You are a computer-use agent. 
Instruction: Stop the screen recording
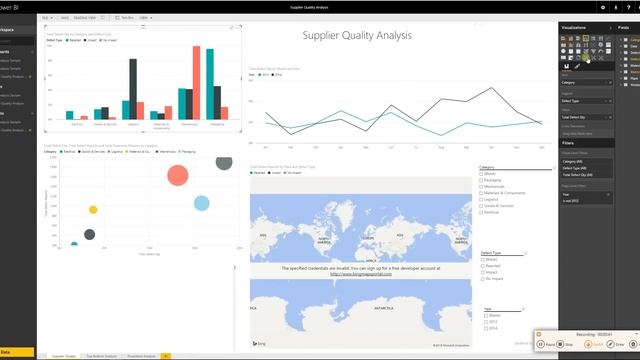pyautogui.click(x=560, y=344)
